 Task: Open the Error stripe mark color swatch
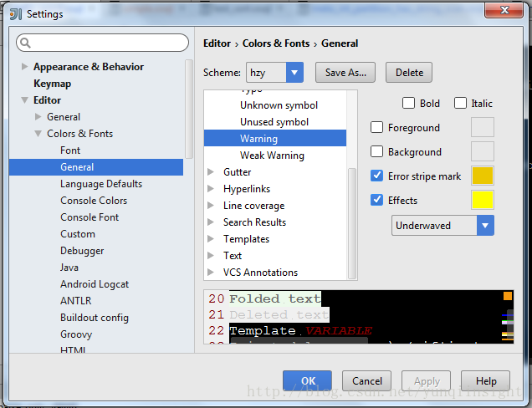click(483, 176)
